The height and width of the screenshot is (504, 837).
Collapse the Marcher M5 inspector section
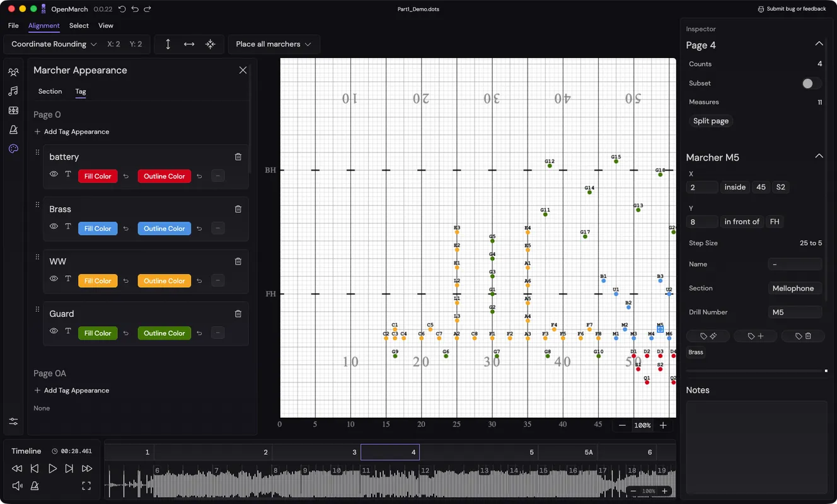pyautogui.click(x=819, y=156)
